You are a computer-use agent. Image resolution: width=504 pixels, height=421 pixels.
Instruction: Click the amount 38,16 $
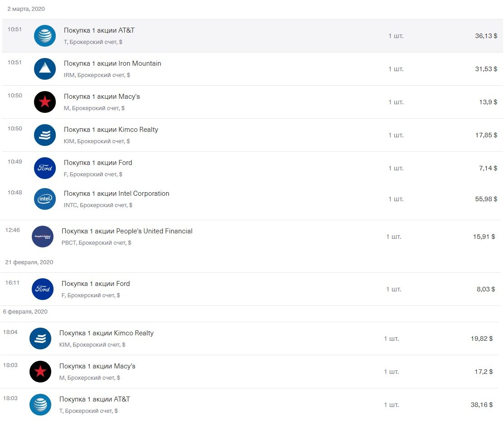(x=481, y=405)
